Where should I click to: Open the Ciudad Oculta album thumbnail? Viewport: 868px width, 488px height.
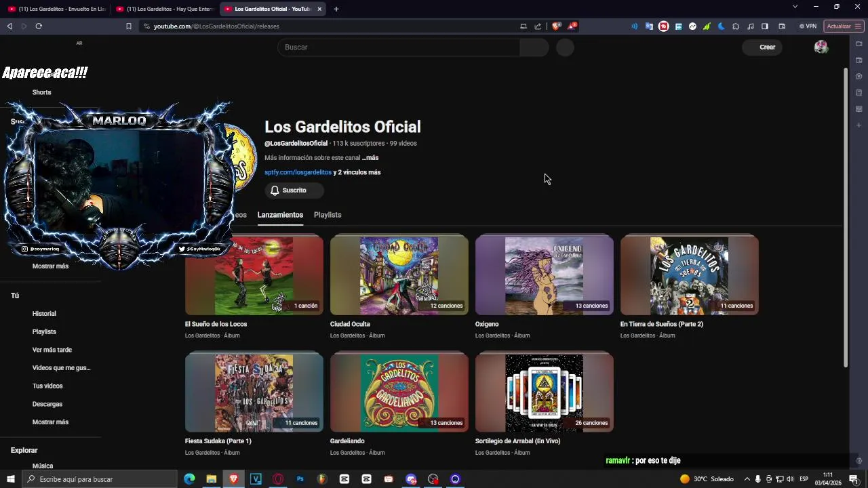point(399,275)
